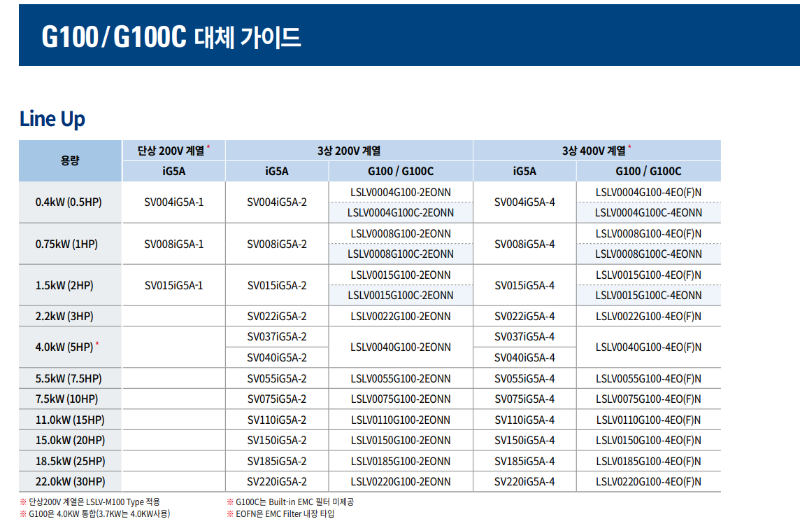Select model SV015iG5A-2
Viewport: 800px width, 531px height.
click(x=277, y=285)
